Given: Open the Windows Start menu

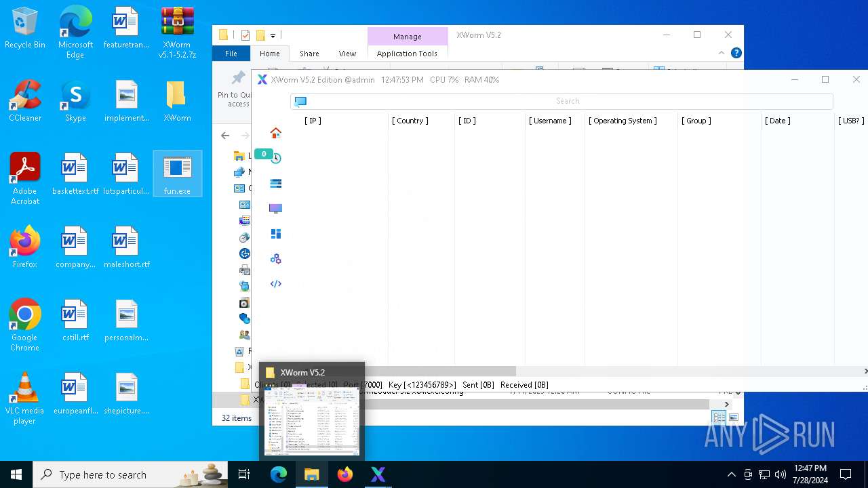Looking at the screenshot, I should [x=16, y=474].
